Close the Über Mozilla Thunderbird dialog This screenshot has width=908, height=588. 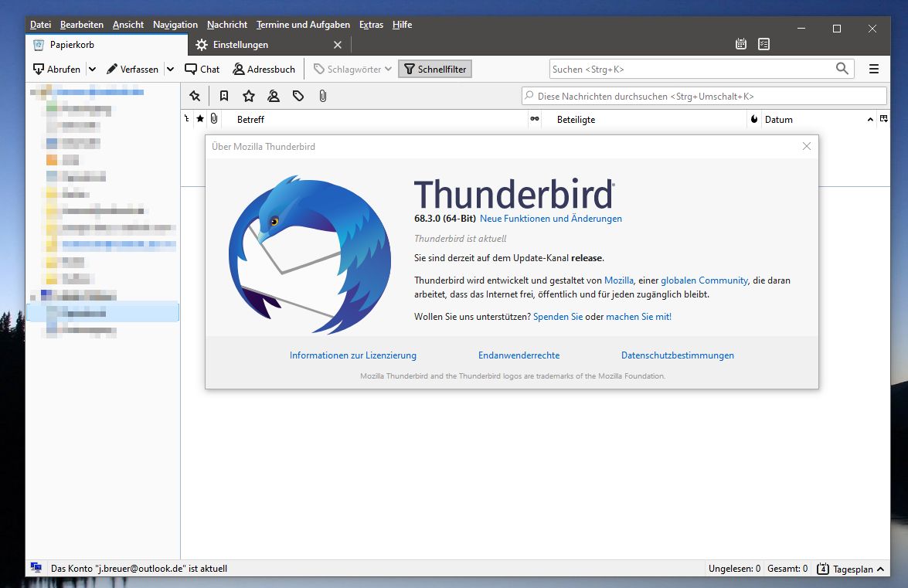[x=807, y=147]
